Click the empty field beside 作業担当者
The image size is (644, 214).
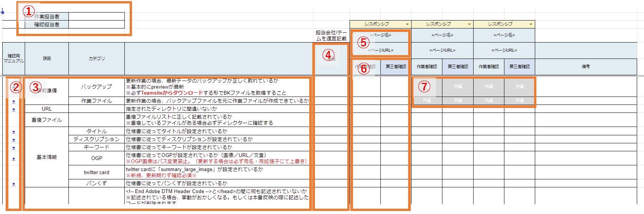click(x=97, y=16)
